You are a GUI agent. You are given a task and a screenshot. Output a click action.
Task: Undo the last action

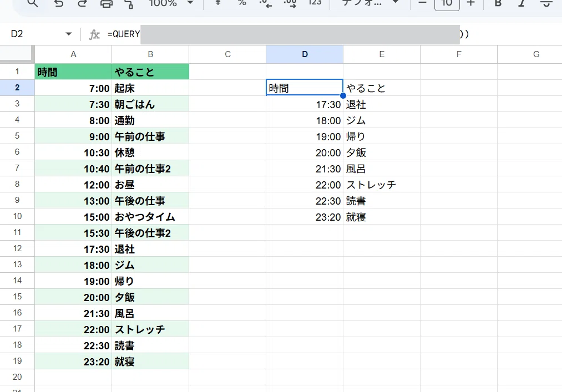(x=59, y=3)
